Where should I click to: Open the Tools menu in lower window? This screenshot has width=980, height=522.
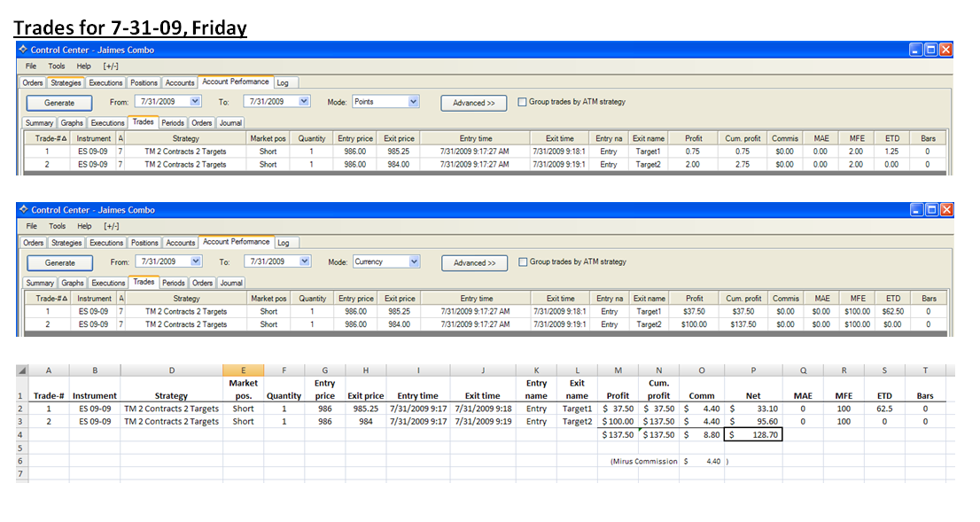pyautogui.click(x=57, y=226)
